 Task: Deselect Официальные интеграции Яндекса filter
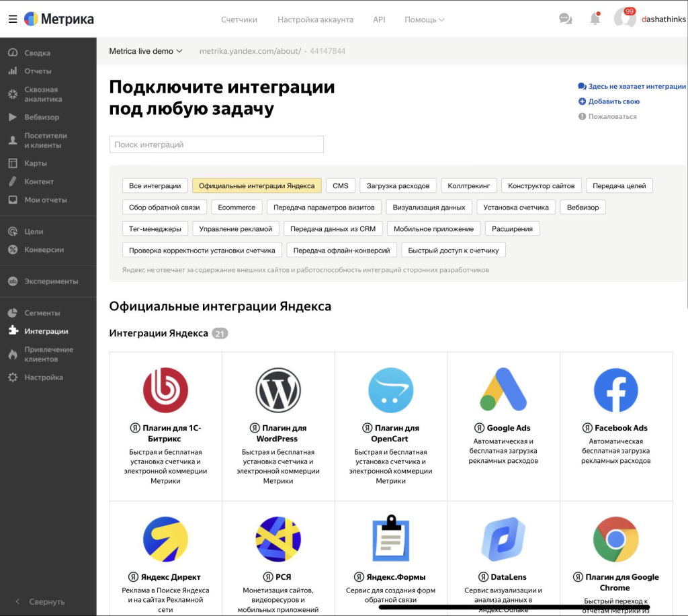(x=257, y=185)
